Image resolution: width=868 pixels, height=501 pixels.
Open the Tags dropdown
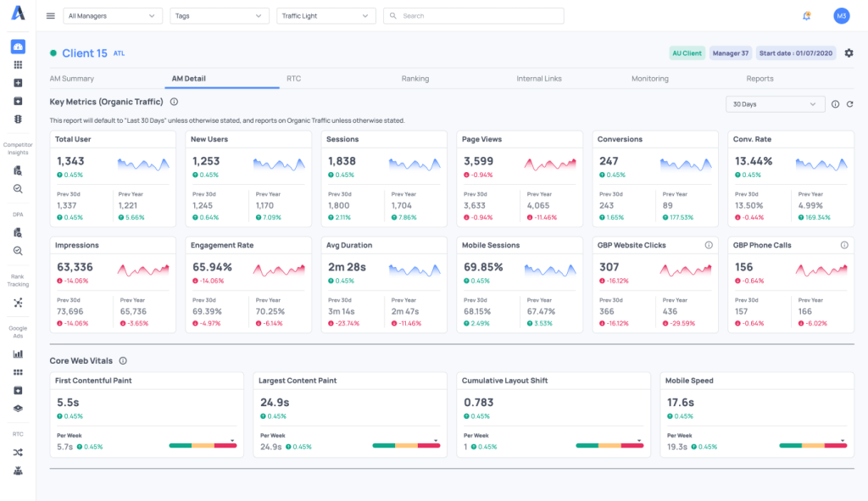tap(220, 16)
